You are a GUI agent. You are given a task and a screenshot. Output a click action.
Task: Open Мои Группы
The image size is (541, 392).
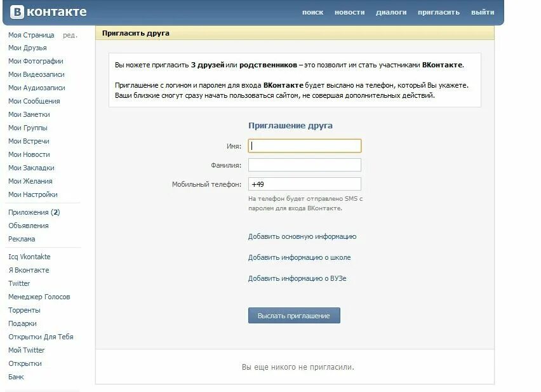27,128
